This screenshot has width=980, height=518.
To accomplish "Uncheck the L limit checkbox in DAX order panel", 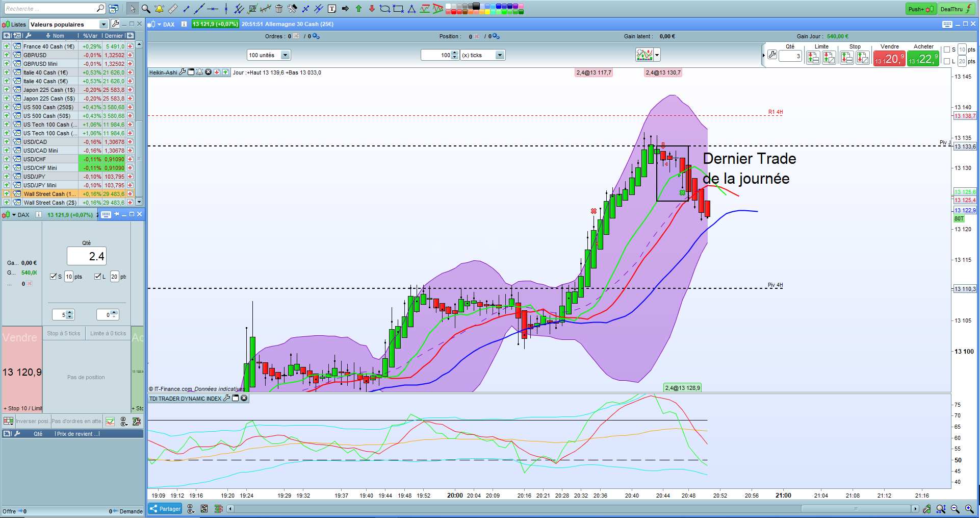I will 98,277.
